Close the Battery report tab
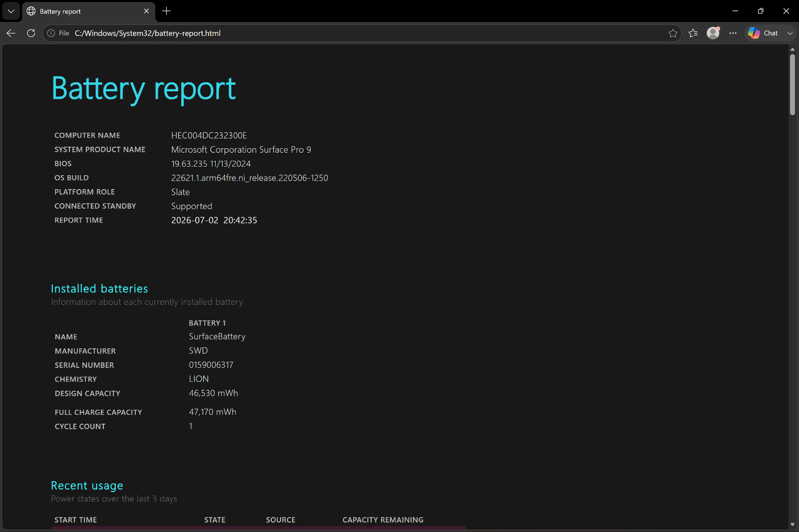This screenshot has height=532, width=799. 146,11
